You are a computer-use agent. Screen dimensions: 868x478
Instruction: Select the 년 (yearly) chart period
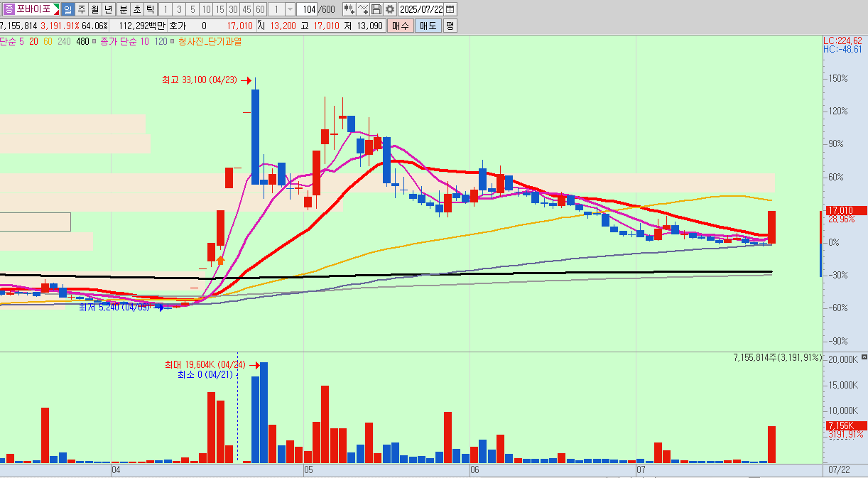[108, 9]
